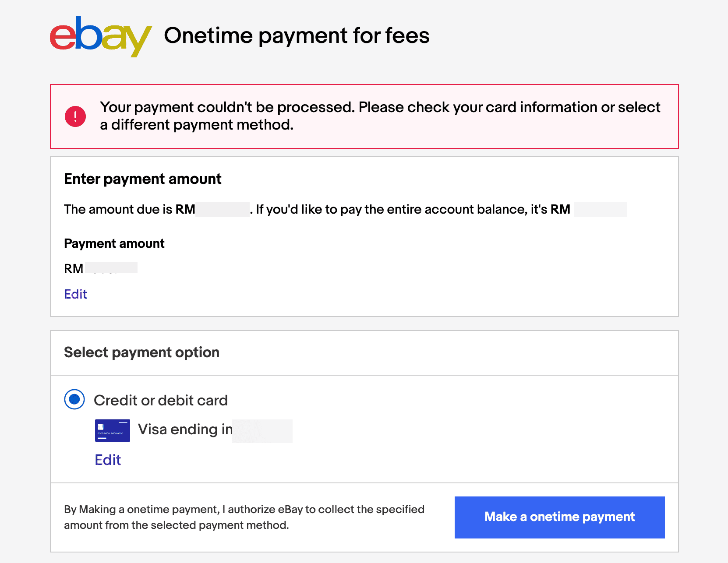Click the Visa ending in label
This screenshot has height=563, width=728.
(185, 429)
